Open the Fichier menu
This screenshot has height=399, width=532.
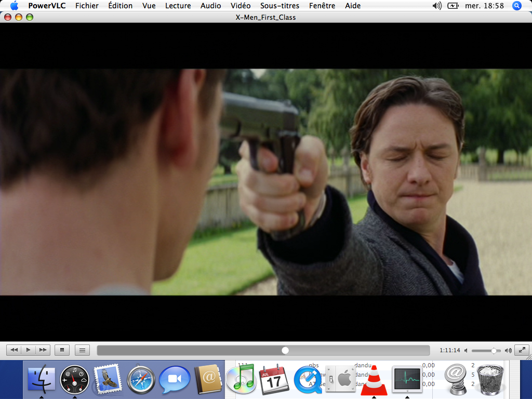tap(87, 6)
